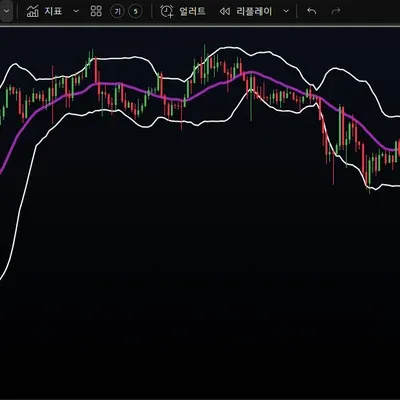400x400 pixels.
Task: Click the circled 기 badge in toolbar
Action: (x=117, y=12)
